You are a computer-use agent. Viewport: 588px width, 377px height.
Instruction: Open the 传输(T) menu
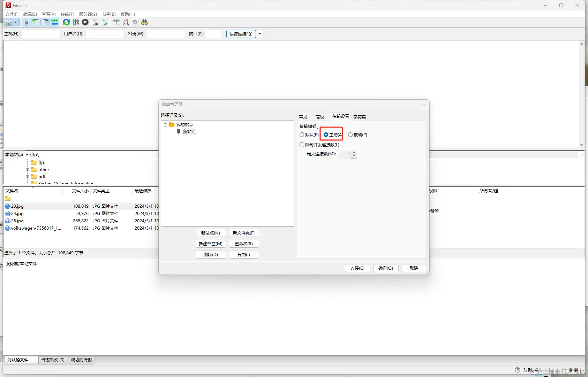click(x=67, y=14)
